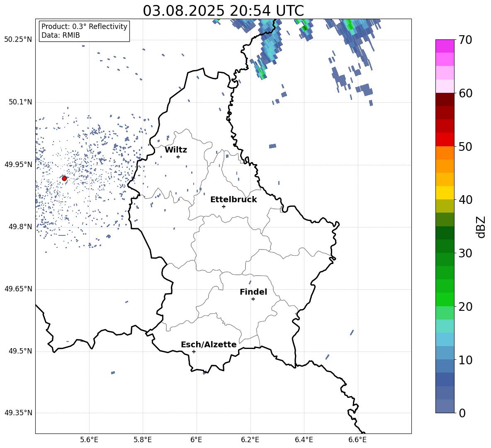Click the dark maroon colorbar segment just below 60
The image size is (491, 448).
[x=445, y=99]
